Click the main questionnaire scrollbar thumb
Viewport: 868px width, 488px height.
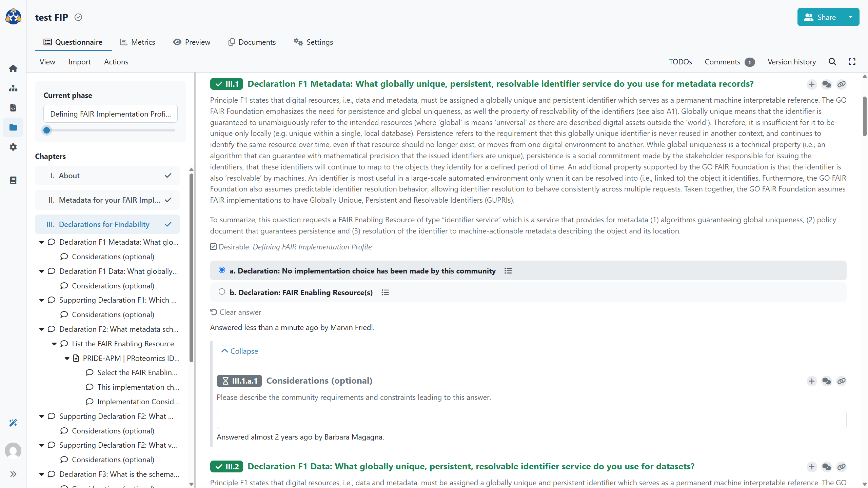[865, 116]
